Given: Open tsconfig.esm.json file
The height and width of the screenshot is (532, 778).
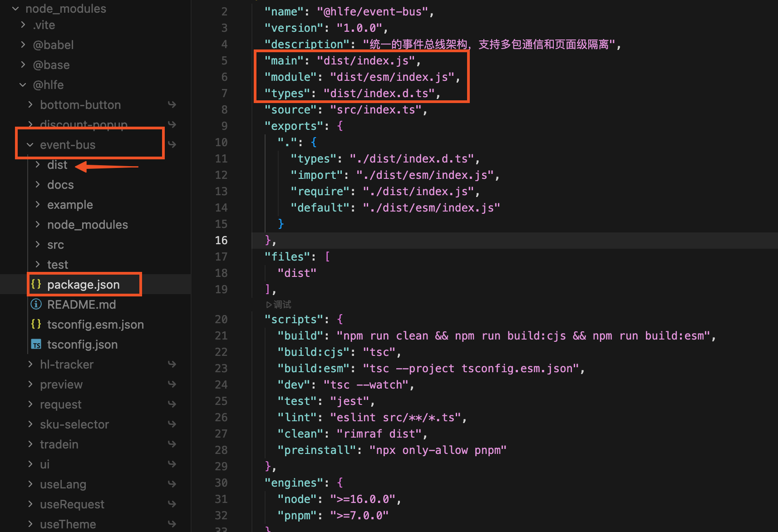Looking at the screenshot, I should [x=95, y=325].
